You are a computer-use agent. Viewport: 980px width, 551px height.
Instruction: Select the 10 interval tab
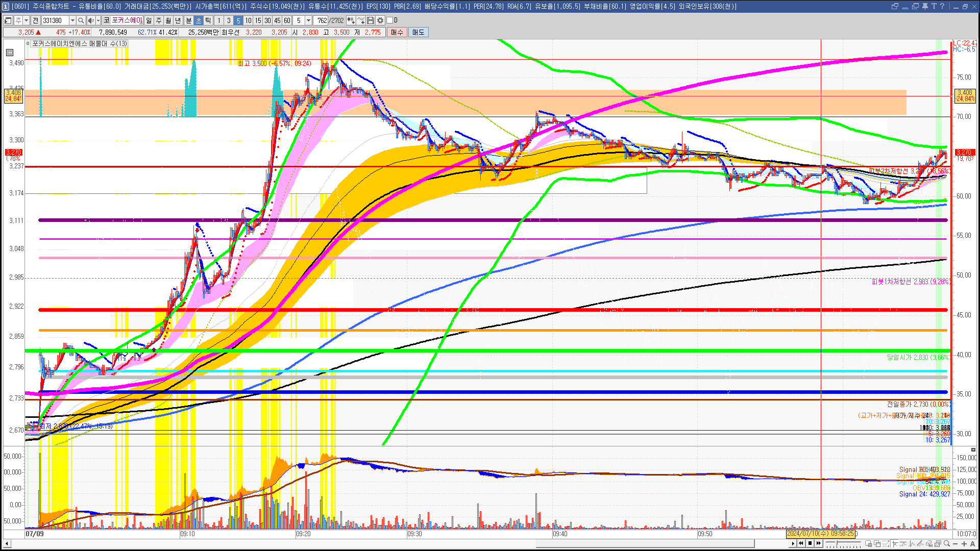[248, 20]
